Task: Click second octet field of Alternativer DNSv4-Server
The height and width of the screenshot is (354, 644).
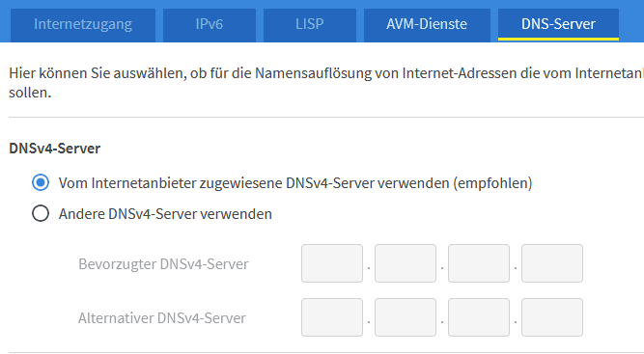Action: pyautogui.click(x=406, y=317)
